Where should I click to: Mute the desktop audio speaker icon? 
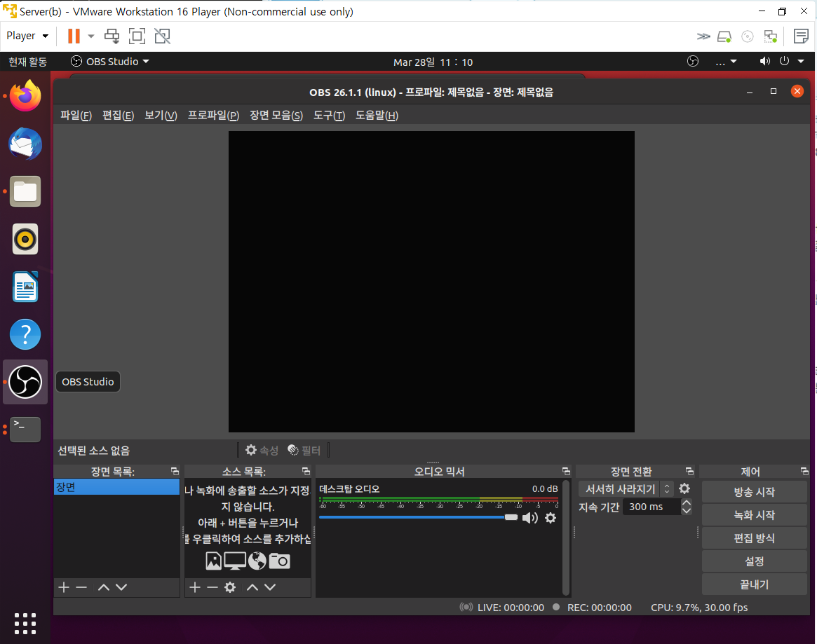click(530, 517)
